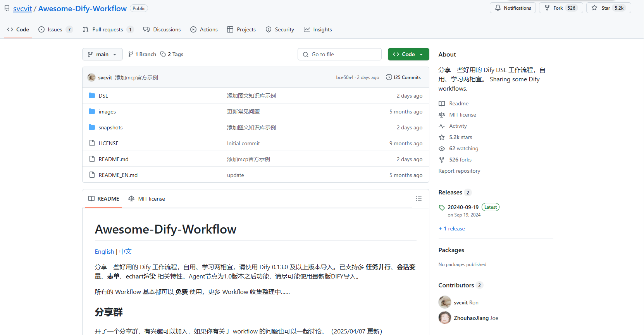
Task: Click svcvit author name in commit header
Action: (x=105, y=77)
